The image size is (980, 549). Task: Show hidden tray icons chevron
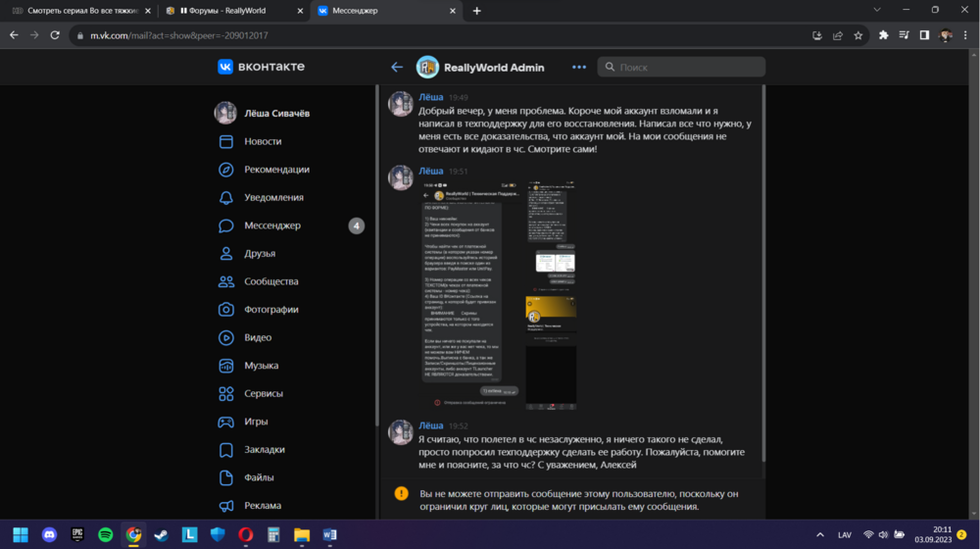pos(820,534)
